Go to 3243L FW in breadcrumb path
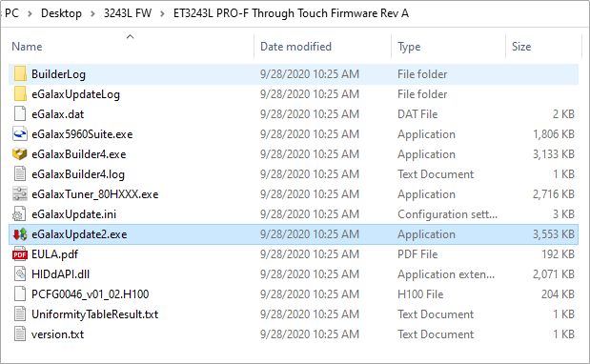Image resolution: width=590 pixels, height=364 pixels. tap(128, 13)
